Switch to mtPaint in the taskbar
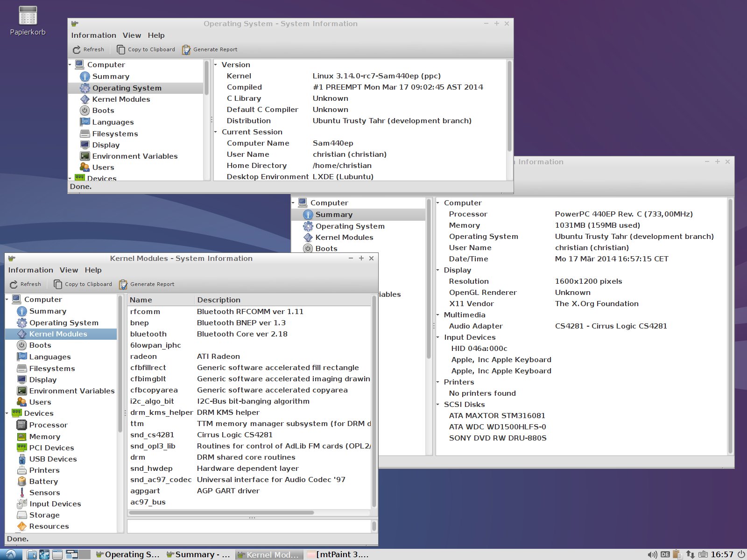This screenshot has width=747, height=560. pos(338,554)
